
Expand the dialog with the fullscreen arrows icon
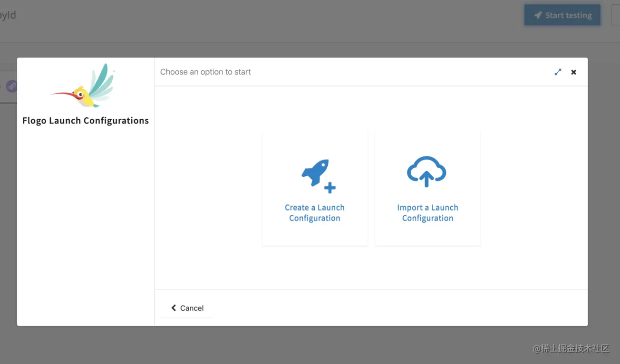[558, 72]
